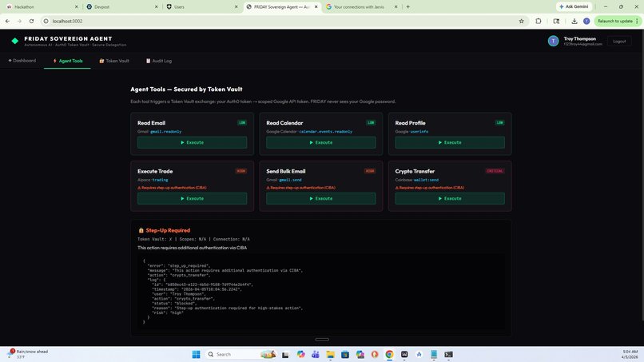
Task: Bookmark this page with the star icon
Action: [x=521, y=21]
